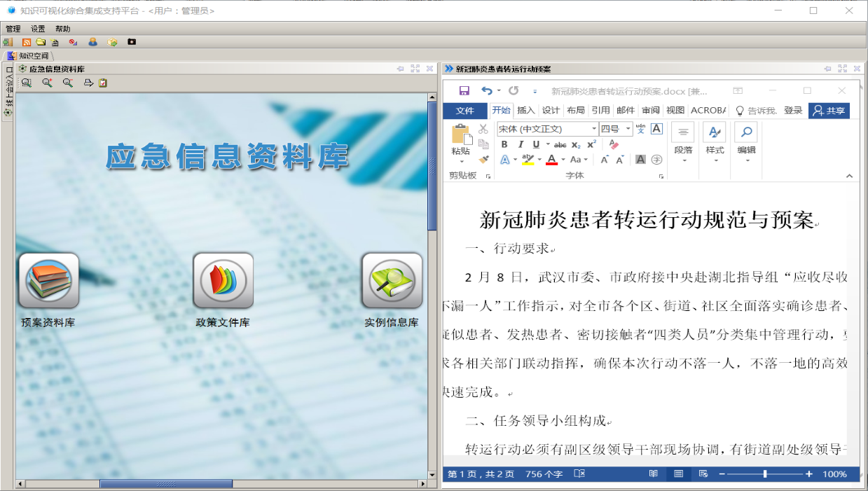
Task: Click the 登录 sign-in link
Action: point(793,111)
